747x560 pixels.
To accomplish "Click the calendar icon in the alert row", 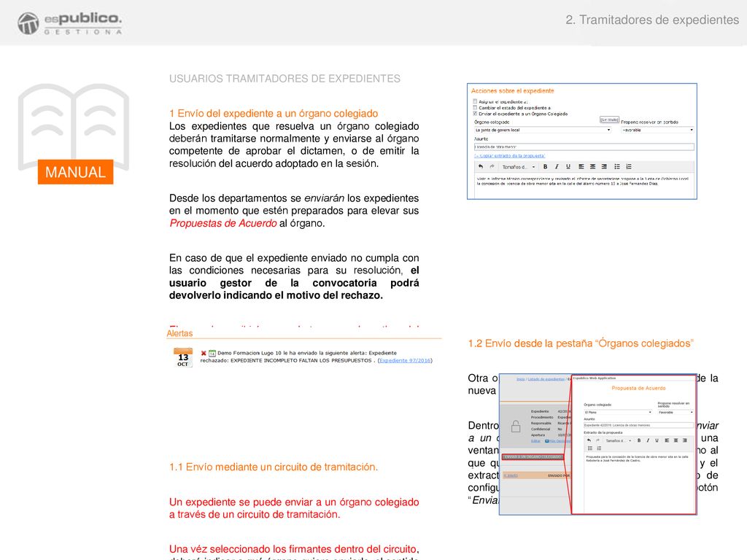I will coord(212,354).
